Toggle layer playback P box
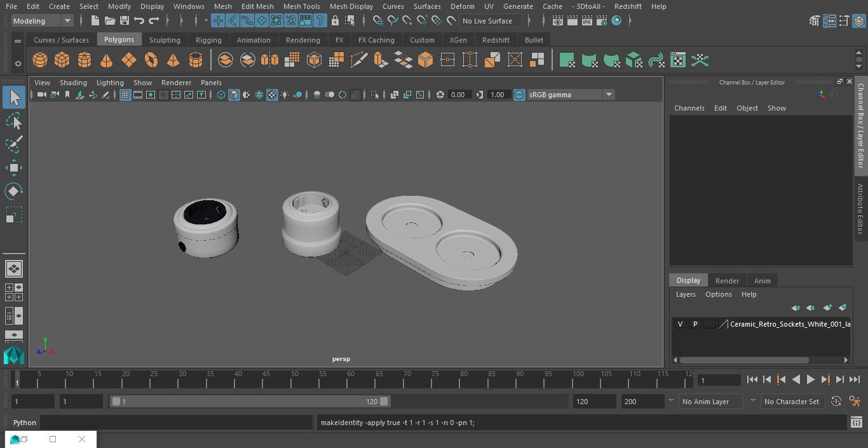868x448 pixels. point(695,324)
